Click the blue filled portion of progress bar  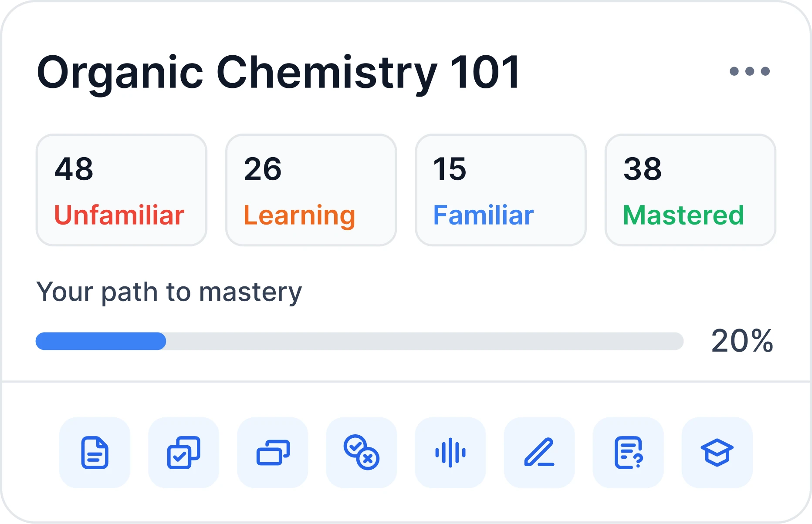coord(101,341)
